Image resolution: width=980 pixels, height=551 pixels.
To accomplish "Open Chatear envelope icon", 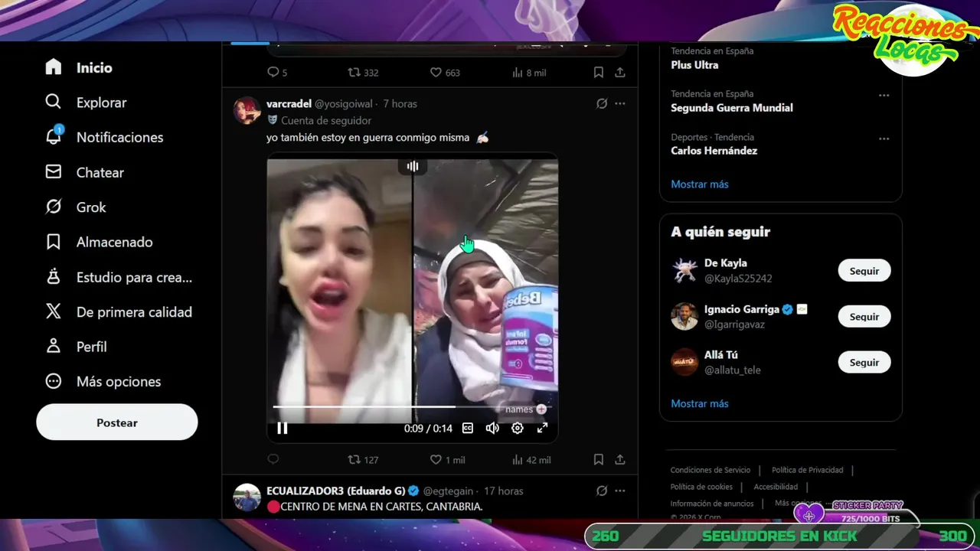I will coord(53,172).
